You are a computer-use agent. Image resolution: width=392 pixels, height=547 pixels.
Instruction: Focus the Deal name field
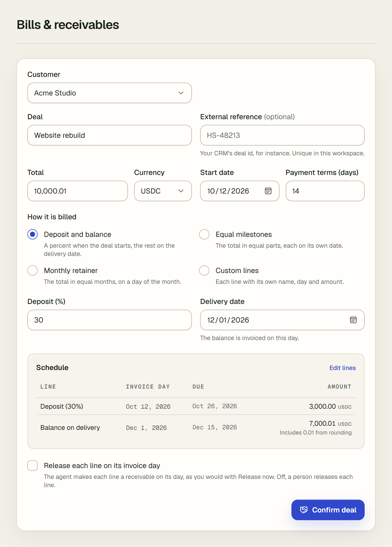110,135
